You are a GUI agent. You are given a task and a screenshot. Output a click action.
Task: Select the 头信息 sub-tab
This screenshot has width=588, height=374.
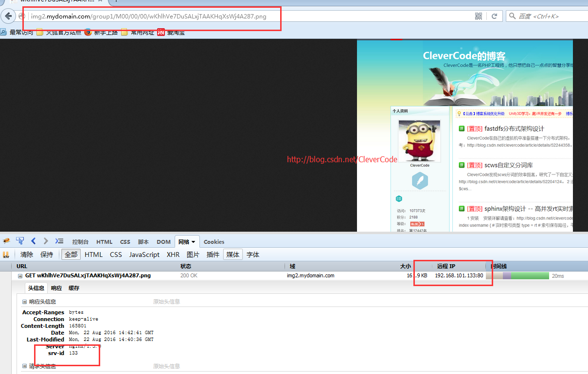36,288
